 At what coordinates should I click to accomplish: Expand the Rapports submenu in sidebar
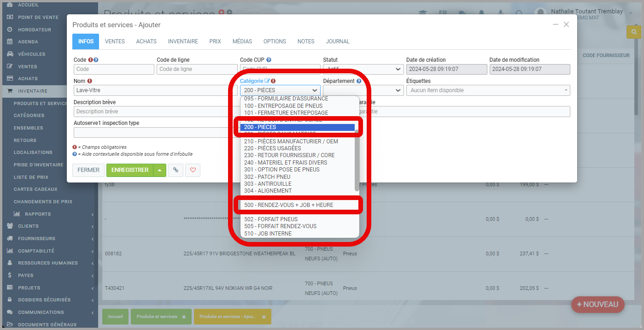[38, 214]
